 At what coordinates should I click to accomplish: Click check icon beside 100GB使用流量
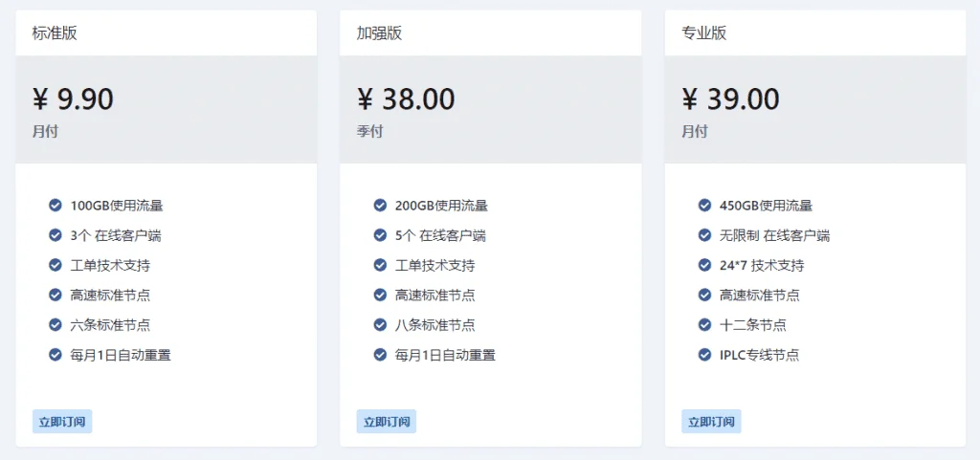(x=55, y=205)
